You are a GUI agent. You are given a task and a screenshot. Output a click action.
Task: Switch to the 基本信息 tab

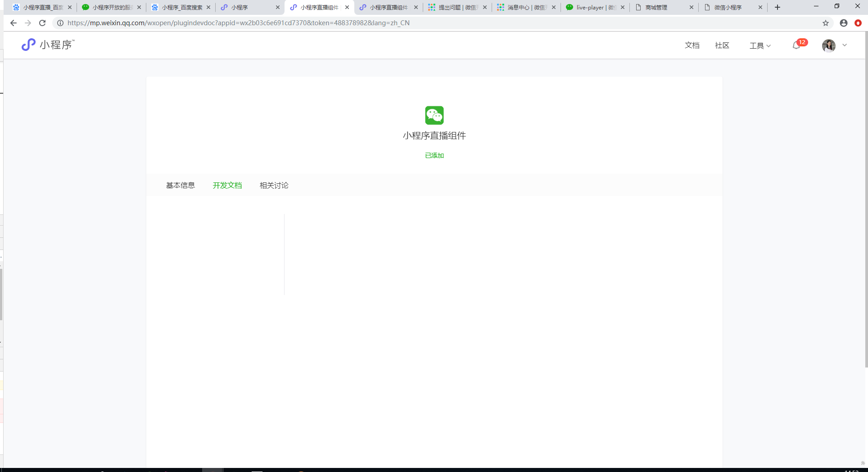tap(181, 185)
